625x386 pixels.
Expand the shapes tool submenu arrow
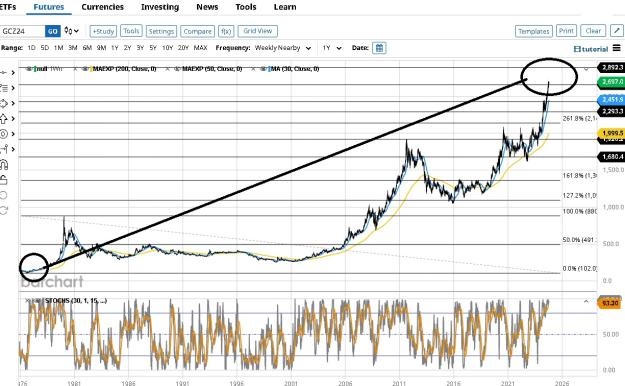coord(13,103)
